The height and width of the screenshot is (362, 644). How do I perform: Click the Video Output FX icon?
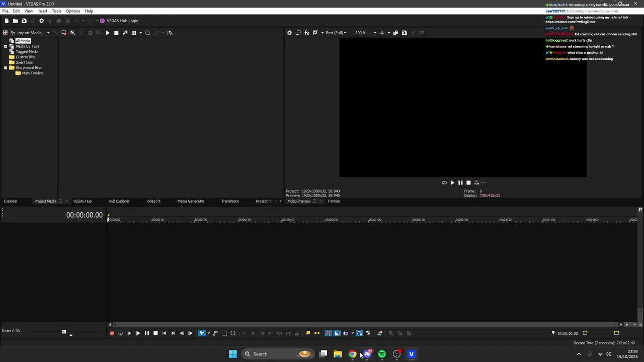[x=307, y=33]
